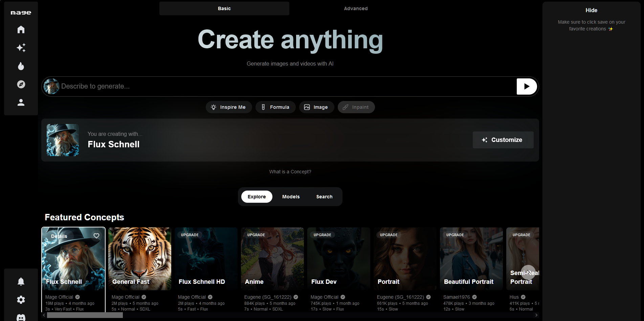Open the sparkles Create icon in sidebar

pyautogui.click(x=21, y=48)
